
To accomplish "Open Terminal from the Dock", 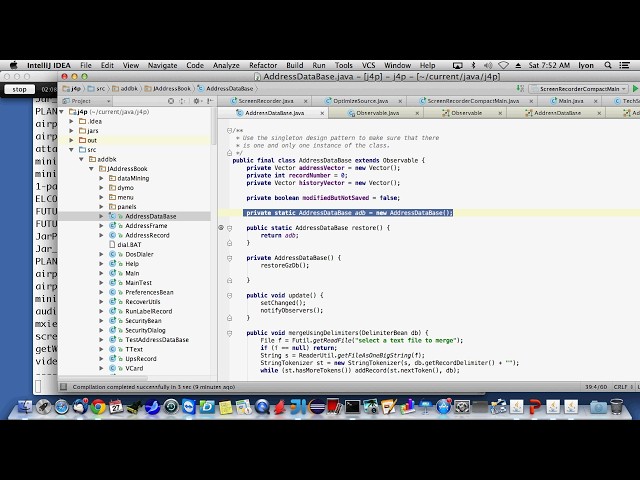I will click(352, 407).
